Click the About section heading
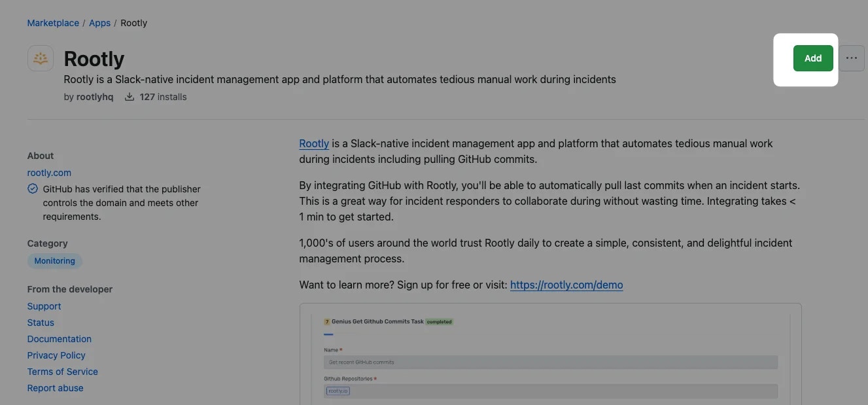This screenshot has width=868, height=405. [41, 156]
